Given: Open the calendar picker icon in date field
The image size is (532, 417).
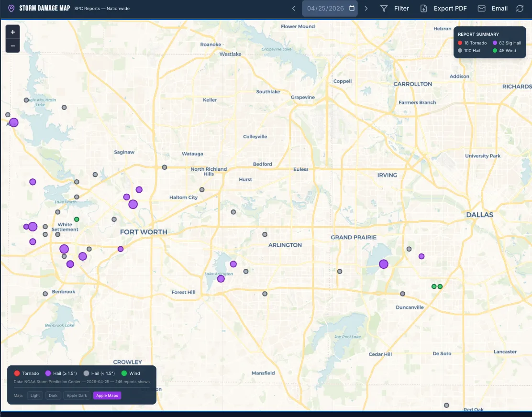Looking at the screenshot, I should [352, 8].
